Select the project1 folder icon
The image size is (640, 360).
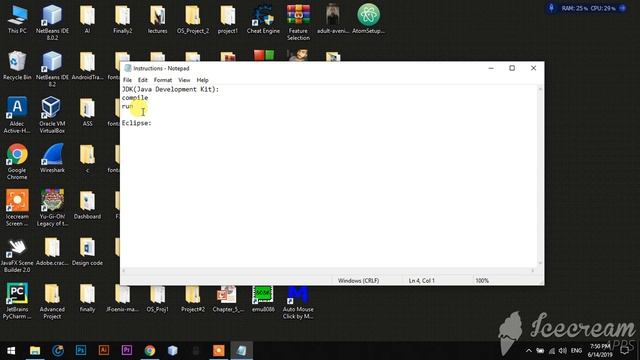pyautogui.click(x=228, y=19)
